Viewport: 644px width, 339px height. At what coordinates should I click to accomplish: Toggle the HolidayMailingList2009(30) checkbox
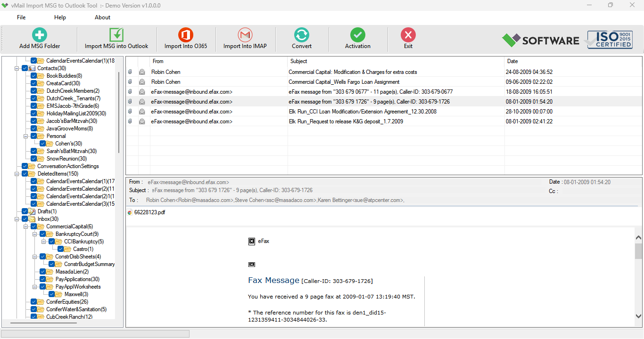pyautogui.click(x=34, y=113)
